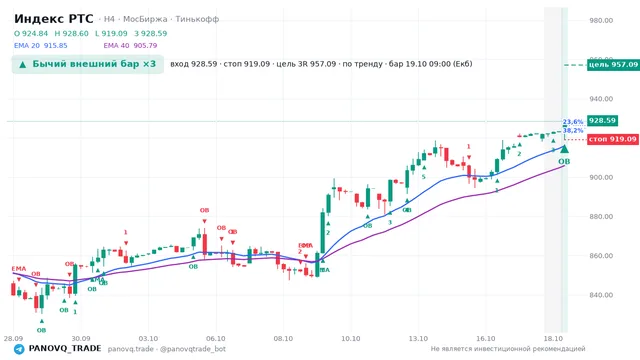Click the Telegram logo icon in footer

click(x=19, y=349)
